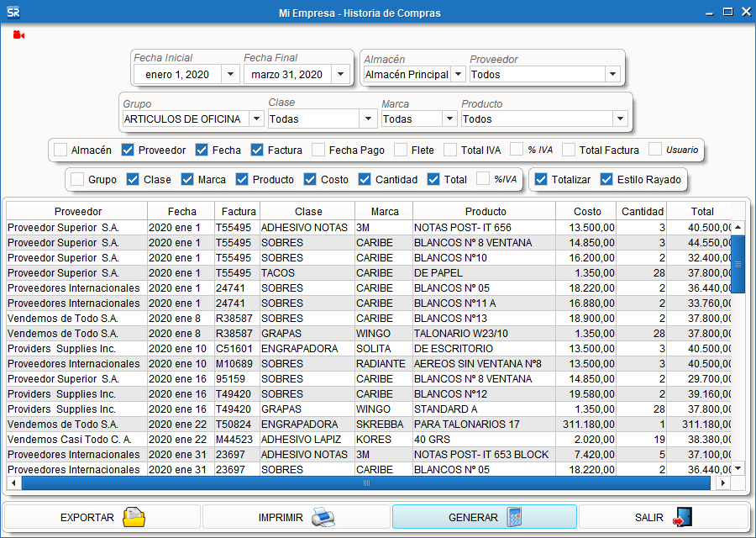The image size is (756, 538).
Task: Expand the Proveedor dropdown
Action: (612, 74)
